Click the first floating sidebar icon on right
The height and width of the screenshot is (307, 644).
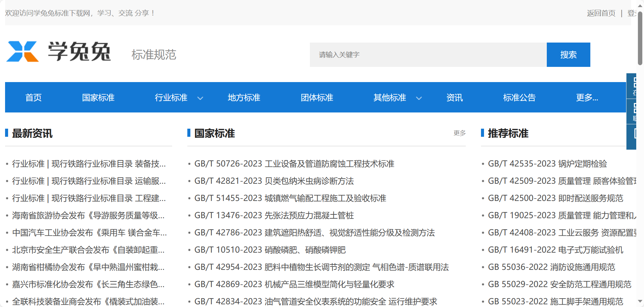pos(632,86)
